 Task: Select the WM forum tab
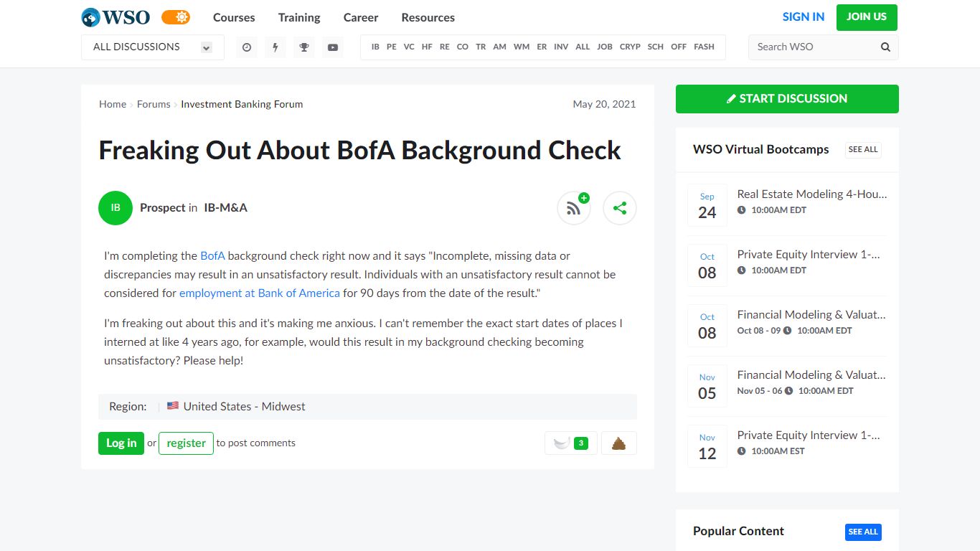[x=522, y=47]
